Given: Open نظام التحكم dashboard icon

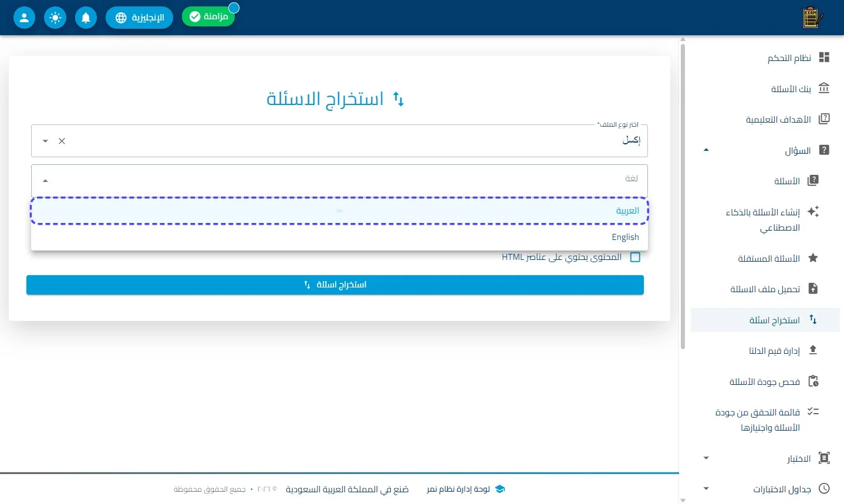Looking at the screenshot, I should click(824, 57).
